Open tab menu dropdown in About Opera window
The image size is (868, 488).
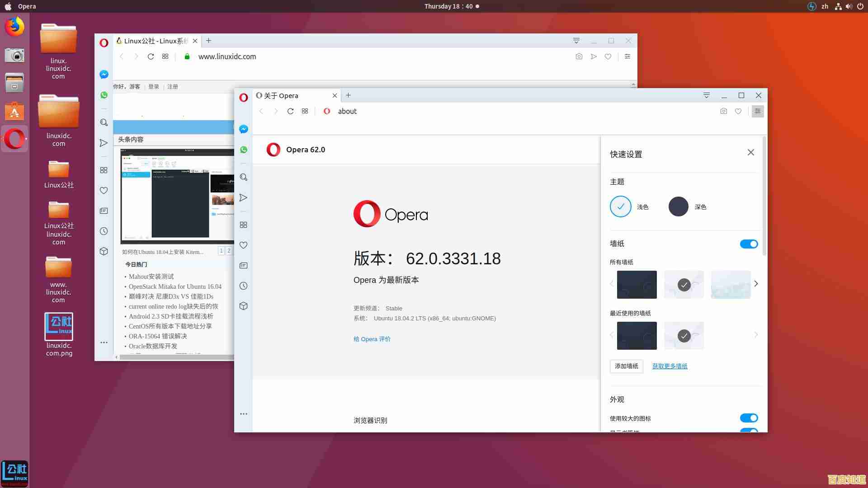tap(706, 95)
